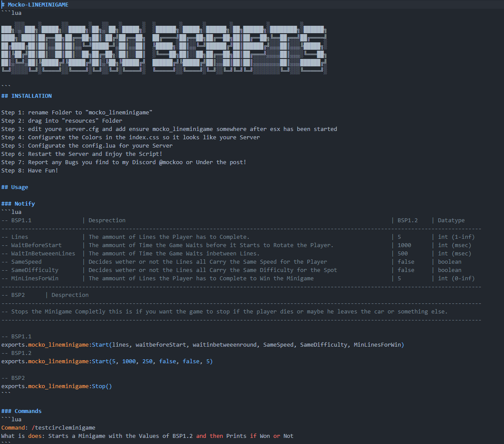Click the line 'Step 4: Configurate the Colors'
The image size is (504, 444).
tap(130, 137)
